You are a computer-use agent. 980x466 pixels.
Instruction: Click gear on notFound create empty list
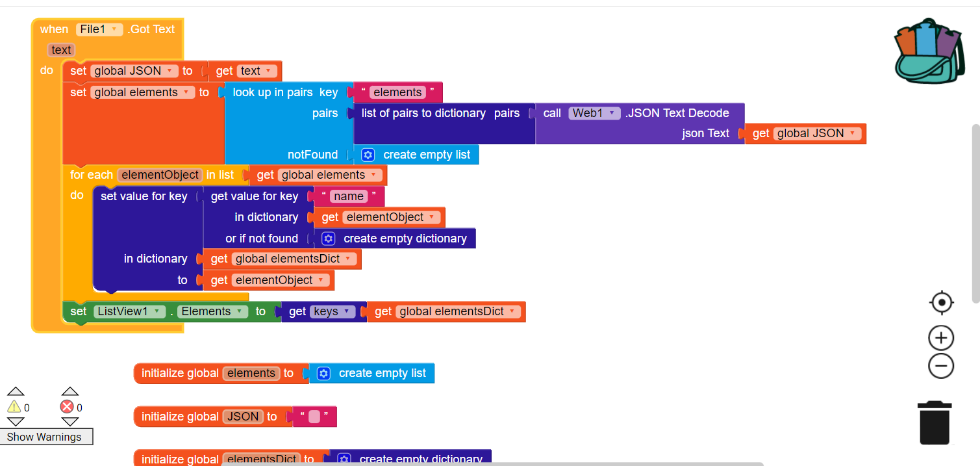pyautogui.click(x=368, y=155)
